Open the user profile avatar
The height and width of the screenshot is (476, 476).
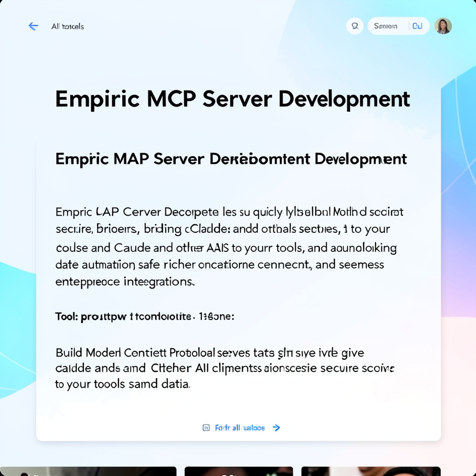point(443,26)
